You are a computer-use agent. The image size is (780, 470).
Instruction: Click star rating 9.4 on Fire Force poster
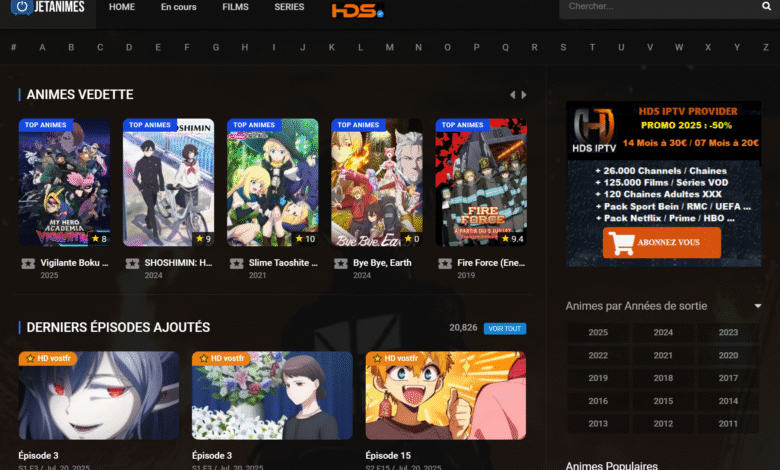512,239
